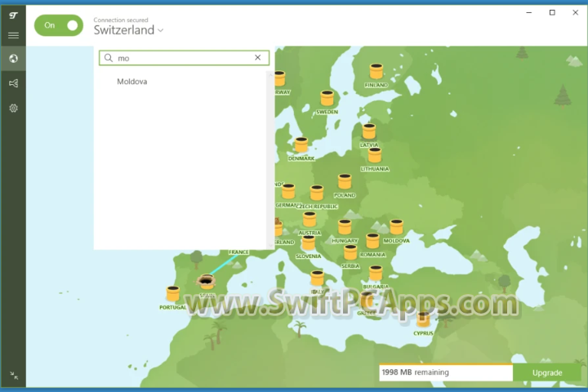Click the Upgrade button
This screenshot has height=392, width=588.
point(546,372)
